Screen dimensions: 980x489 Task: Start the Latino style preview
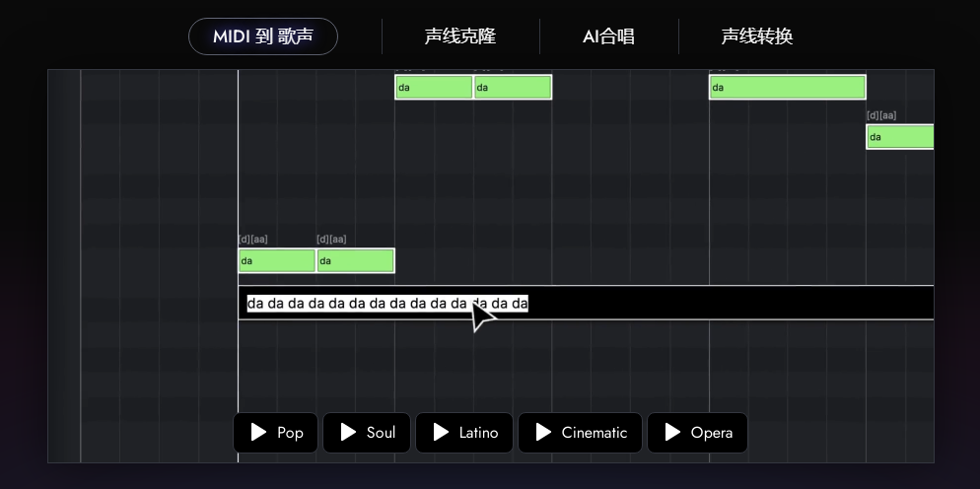pos(463,433)
